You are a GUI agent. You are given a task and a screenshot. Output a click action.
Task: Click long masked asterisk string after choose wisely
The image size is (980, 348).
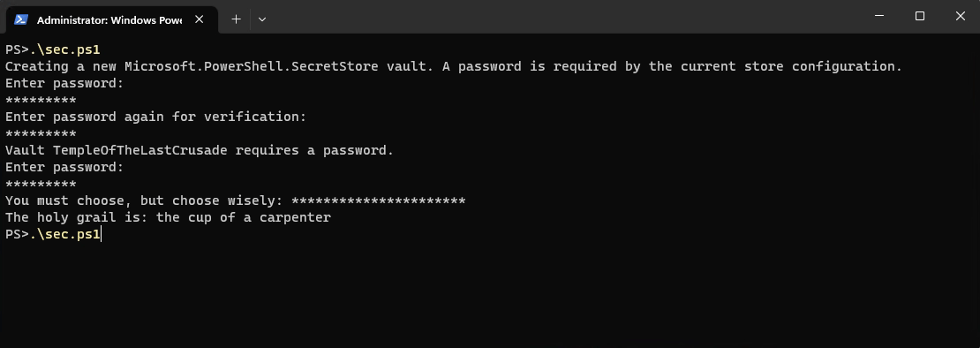point(379,200)
